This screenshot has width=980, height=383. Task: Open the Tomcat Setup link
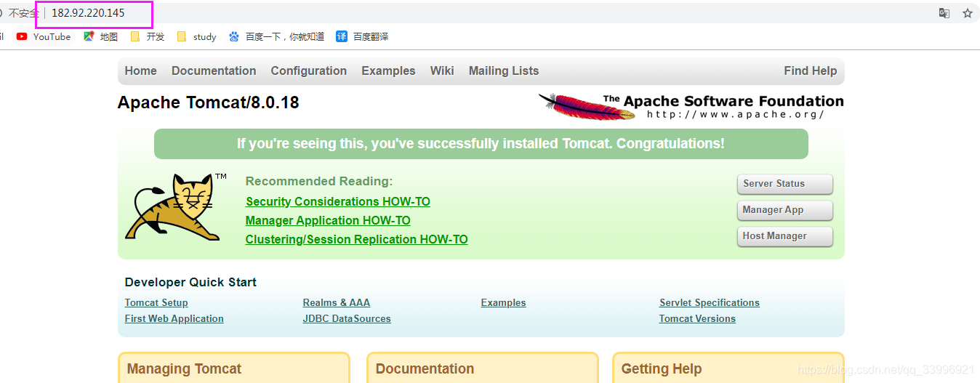point(156,302)
